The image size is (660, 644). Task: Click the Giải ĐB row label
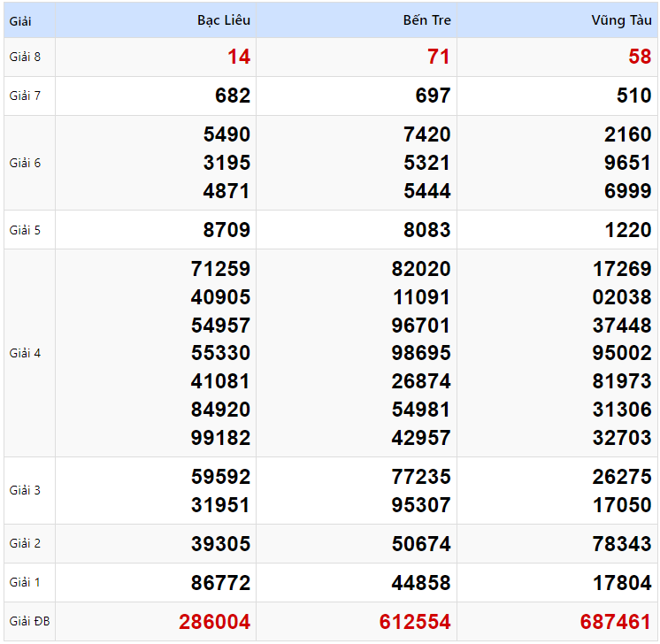click(30, 622)
